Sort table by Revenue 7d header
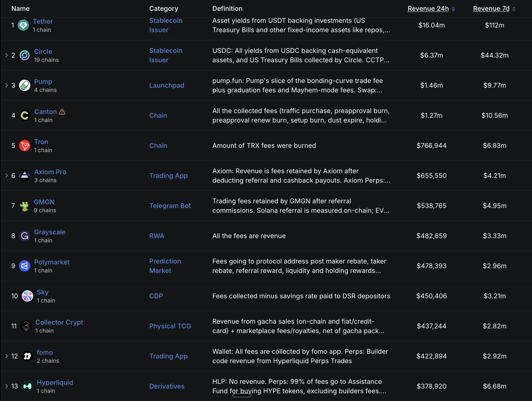Screen dimensions: 532x401 point(491,9)
